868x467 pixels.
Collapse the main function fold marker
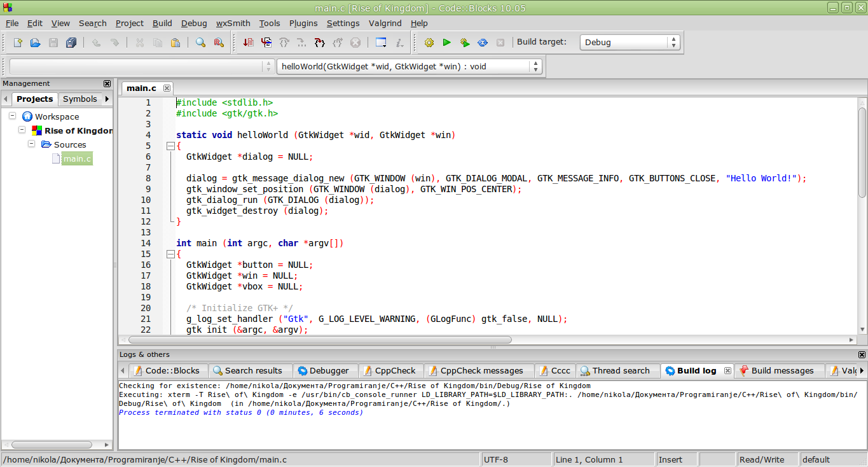170,254
